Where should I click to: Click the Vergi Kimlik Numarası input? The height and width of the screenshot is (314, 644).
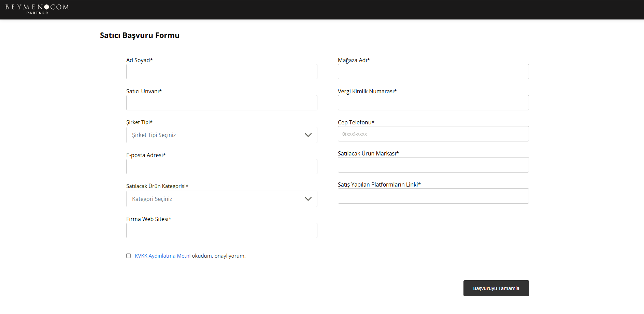point(433,103)
